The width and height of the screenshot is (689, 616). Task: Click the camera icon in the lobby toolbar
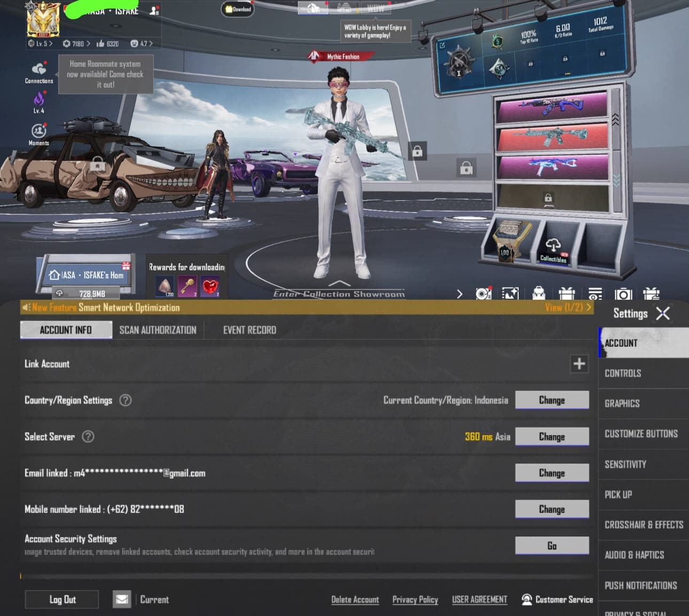[623, 294]
